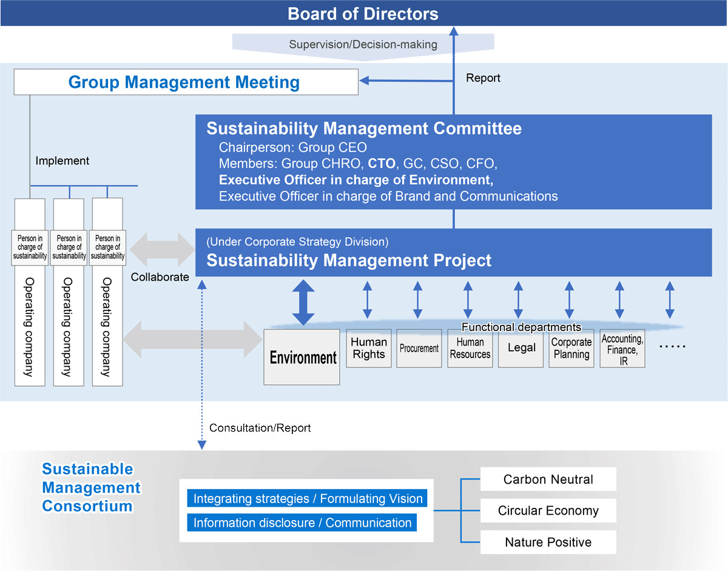Select the Environment department box

click(x=302, y=357)
